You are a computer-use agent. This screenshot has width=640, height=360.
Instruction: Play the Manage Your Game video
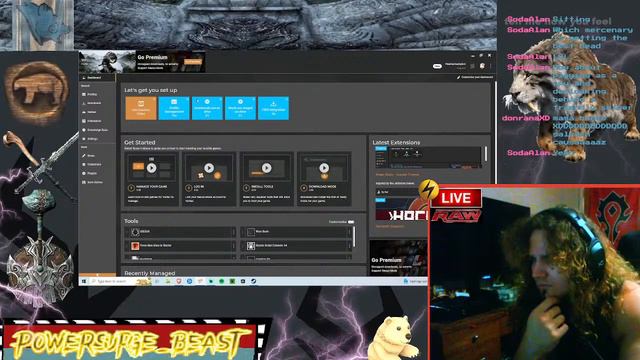point(151,168)
